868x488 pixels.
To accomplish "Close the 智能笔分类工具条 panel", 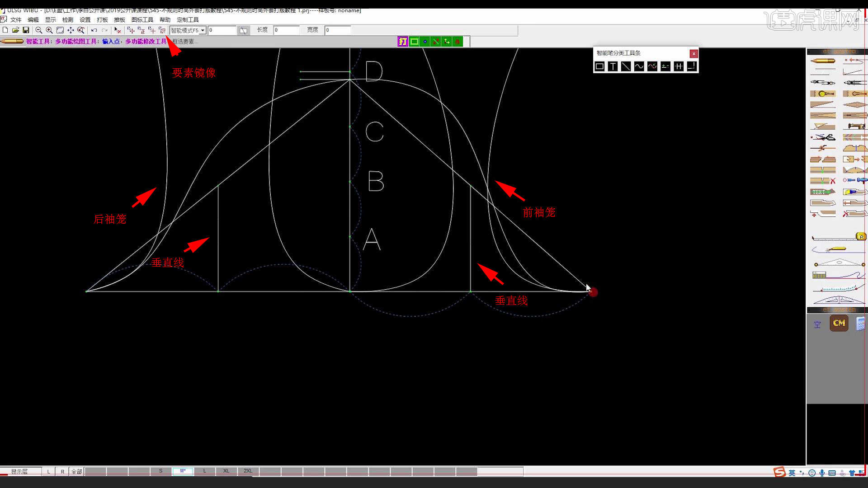I will coord(693,54).
